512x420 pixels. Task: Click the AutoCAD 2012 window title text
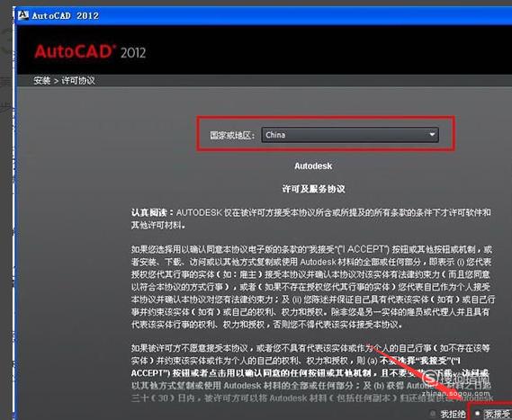(66, 15)
